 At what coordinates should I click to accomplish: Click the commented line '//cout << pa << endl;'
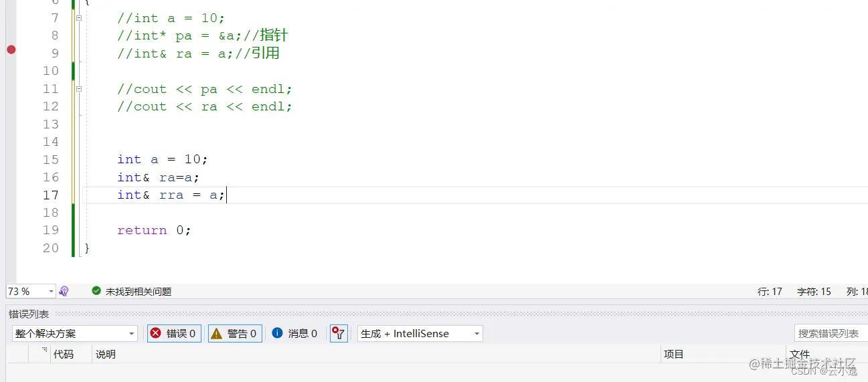(x=205, y=89)
